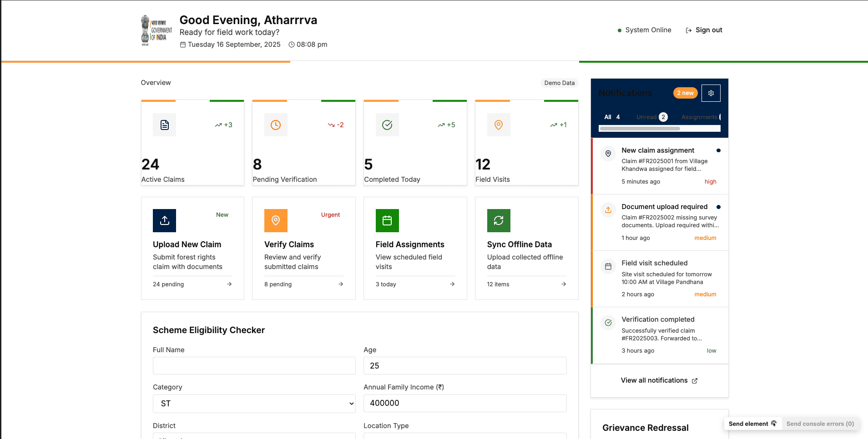Open the Verification completed notification
Image resolution: width=868 pixels, height=439 pixels.
(x=660, y=335)
